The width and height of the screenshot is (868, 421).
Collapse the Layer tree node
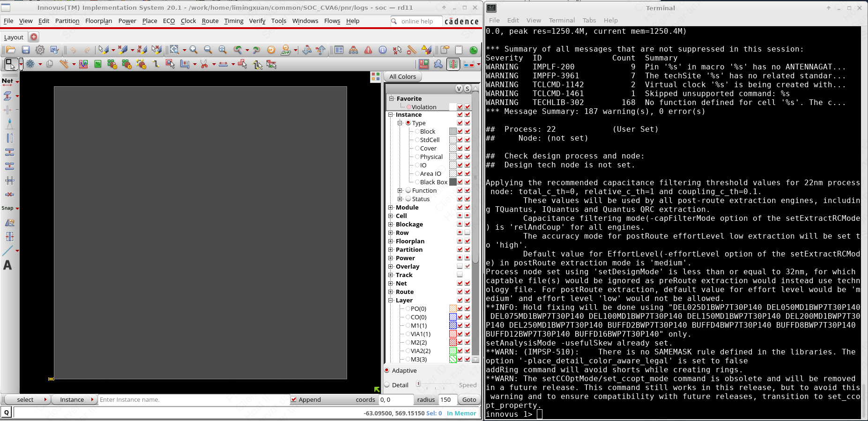click(x=391, y=300)
